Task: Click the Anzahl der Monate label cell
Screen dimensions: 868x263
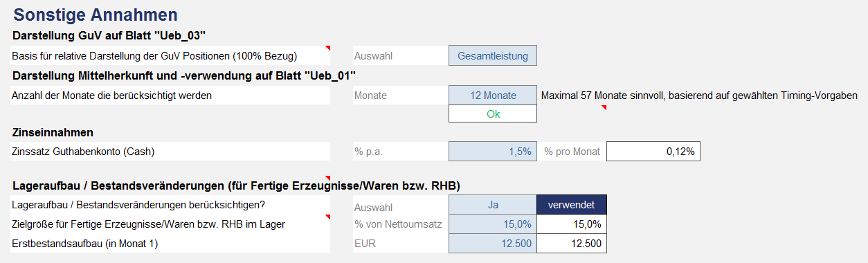Action: 171,96
